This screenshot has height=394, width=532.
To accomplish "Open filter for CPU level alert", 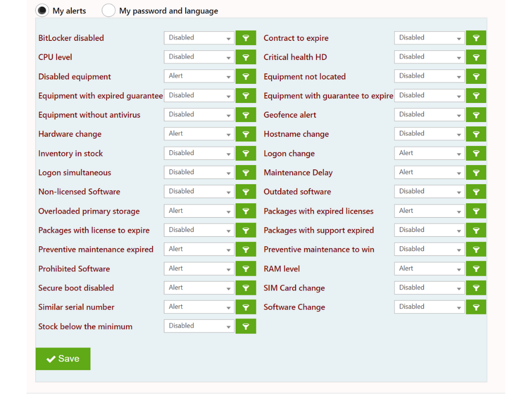I will (x=245, y=57).
